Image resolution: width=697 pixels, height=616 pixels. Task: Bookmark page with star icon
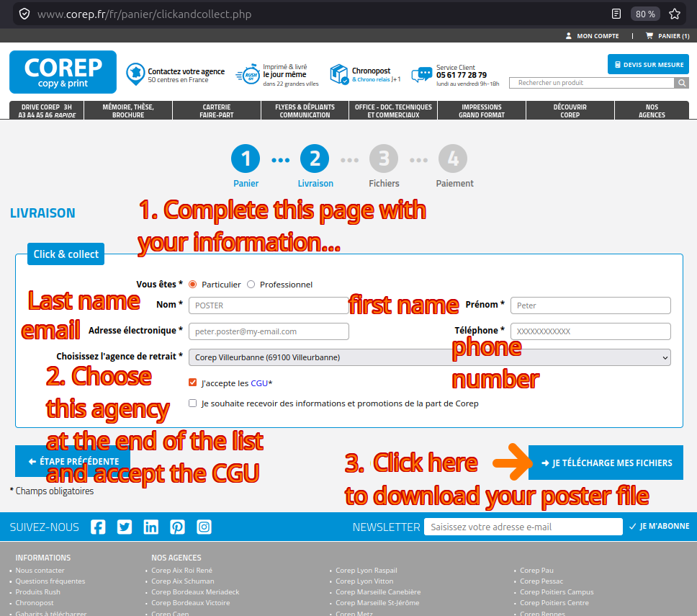(x=675, y=14)
